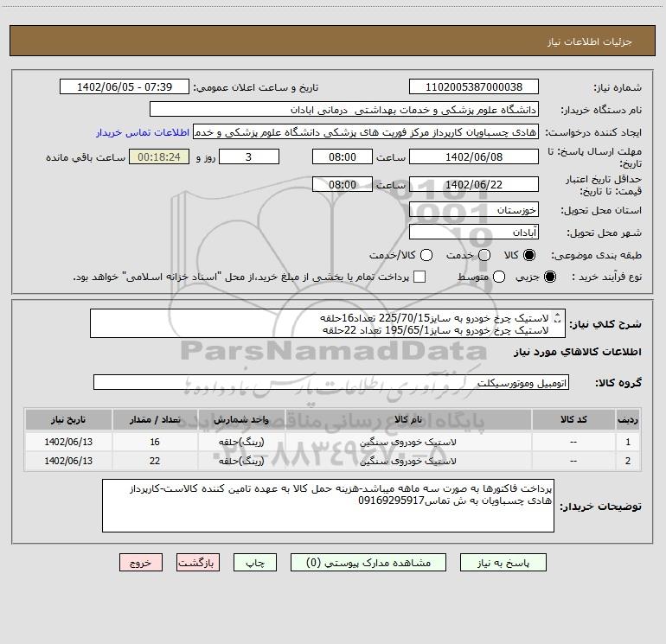Click the response deadline date 1402/06/08 field
This screenshot has height=644, width=666.
point(474,156)
